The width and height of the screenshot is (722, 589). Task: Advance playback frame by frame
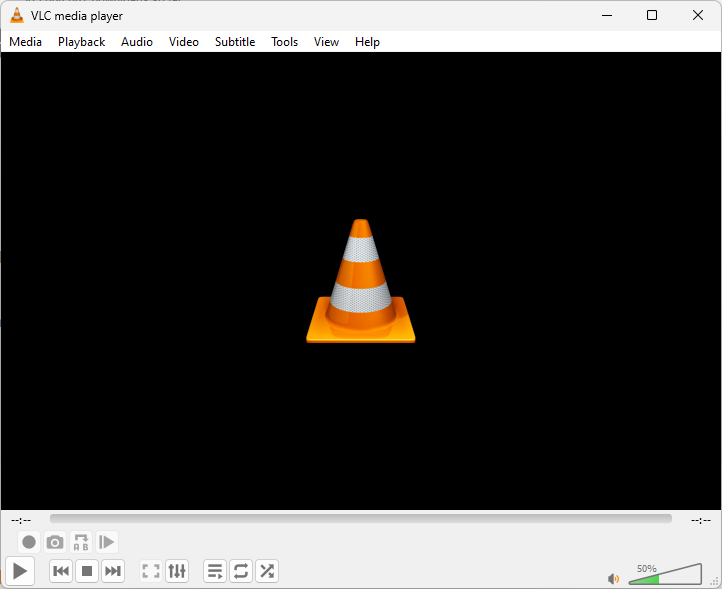107,542
